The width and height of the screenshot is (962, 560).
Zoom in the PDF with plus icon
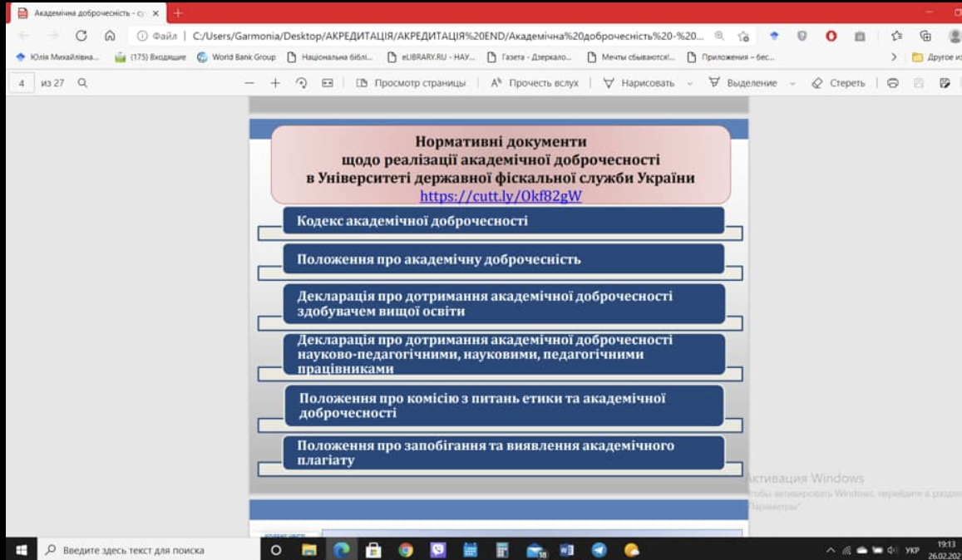point(275,83)
